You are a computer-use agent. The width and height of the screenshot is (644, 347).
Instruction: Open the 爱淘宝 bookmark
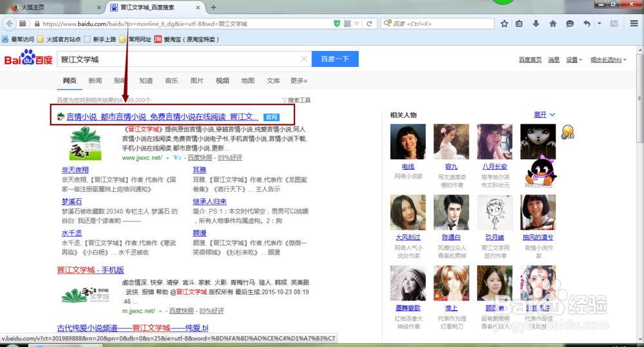[x=187, y=39]
